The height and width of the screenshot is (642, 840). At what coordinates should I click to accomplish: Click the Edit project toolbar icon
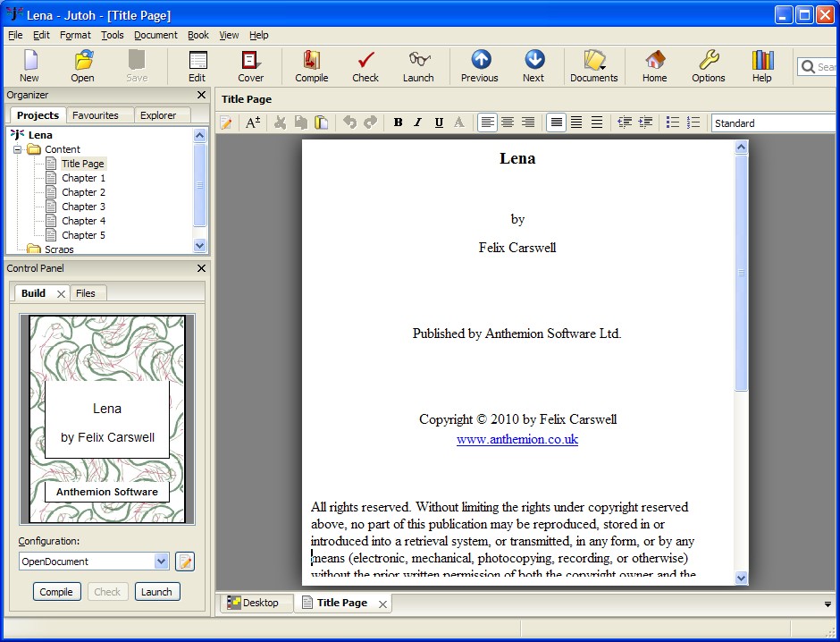click(x=197, y=66)
